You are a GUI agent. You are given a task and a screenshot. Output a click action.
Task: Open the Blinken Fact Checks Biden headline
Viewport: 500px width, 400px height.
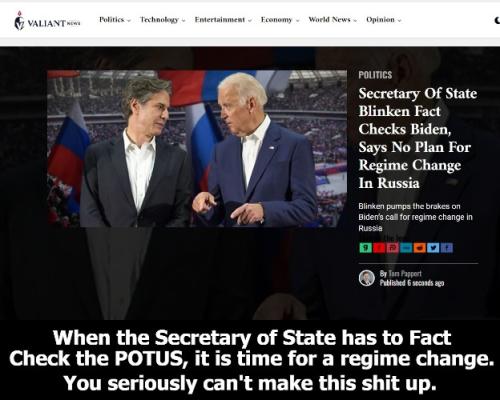click(418, 138)
